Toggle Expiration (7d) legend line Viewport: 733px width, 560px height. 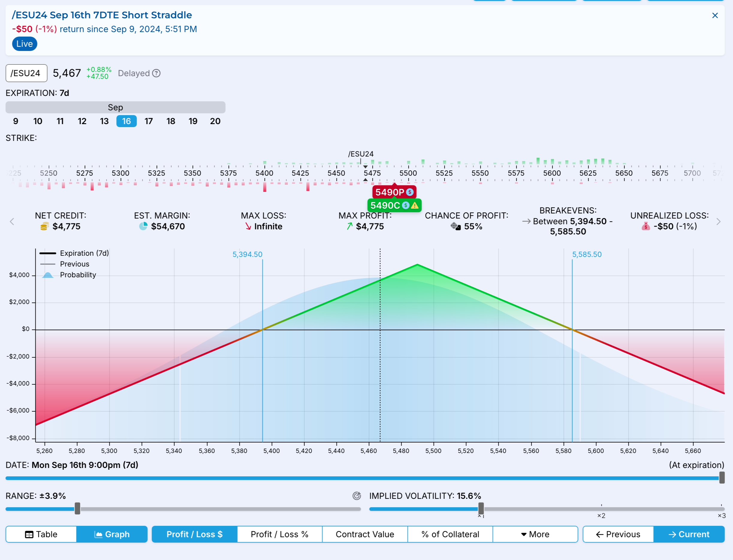point(74,253)
